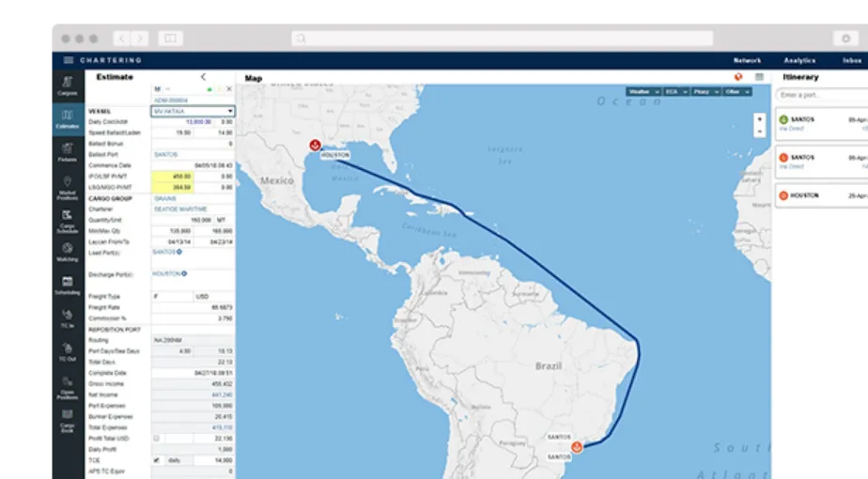The width and height of the screenshot is (868, 479).
Task: Click the browser back arrow
Action: coord(122,39)
